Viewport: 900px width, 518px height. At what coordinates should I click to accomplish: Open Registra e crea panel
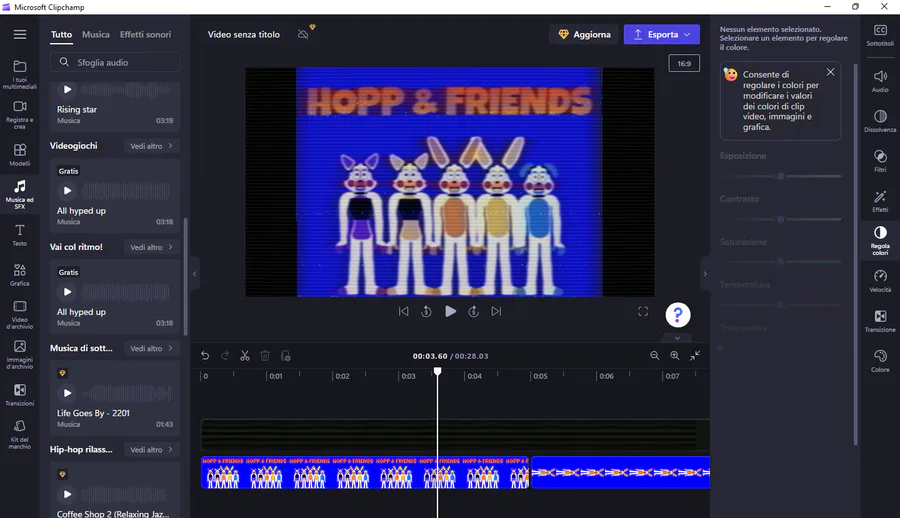click(x=20, y=115)
